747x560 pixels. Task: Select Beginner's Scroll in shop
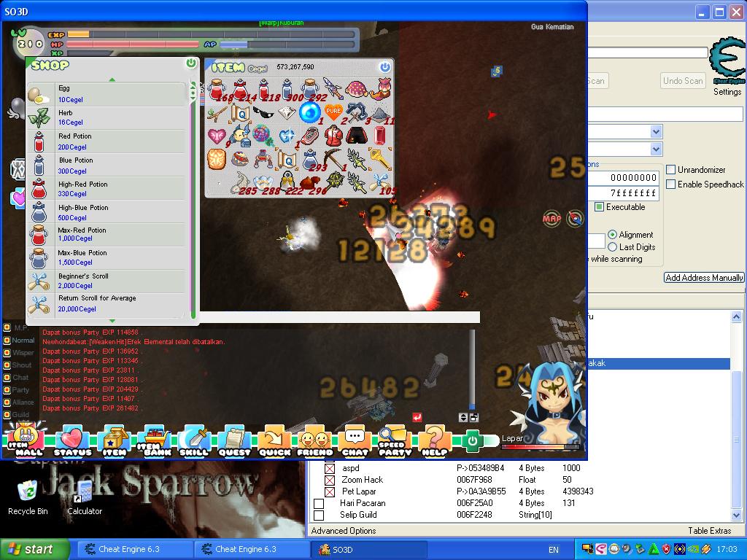pyautogui.click(x=107, y=281)
